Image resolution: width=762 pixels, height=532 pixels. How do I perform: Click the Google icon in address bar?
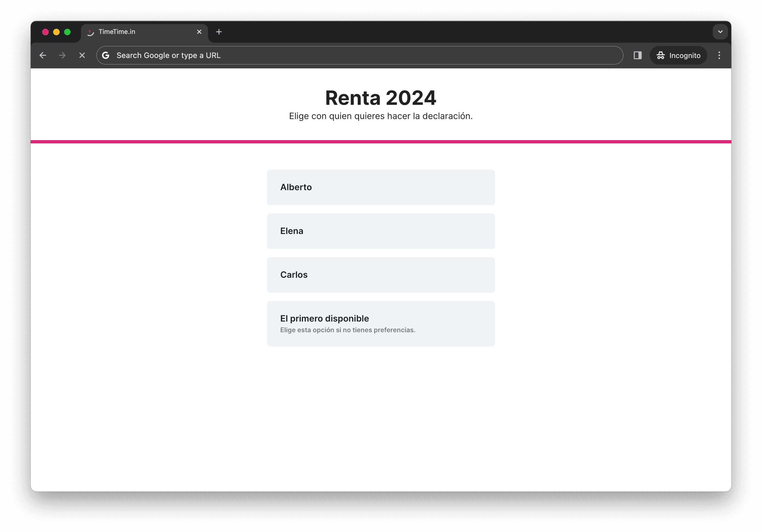[106, 56]
